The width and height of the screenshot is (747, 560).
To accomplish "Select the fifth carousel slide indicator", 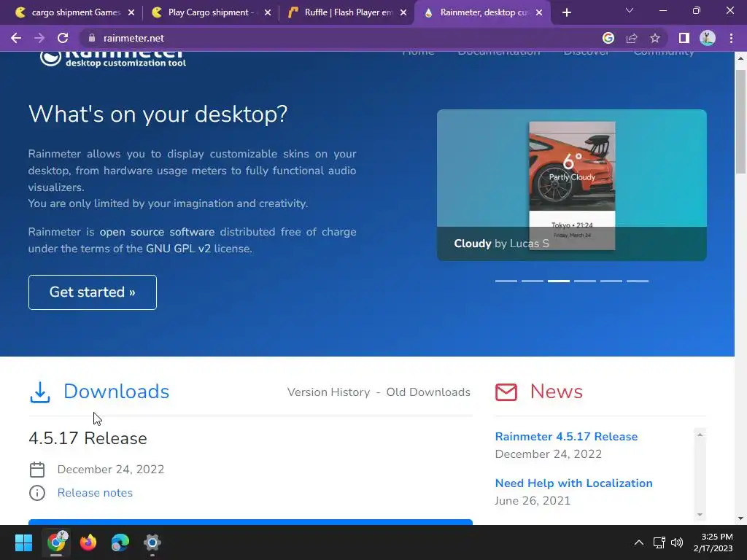I will [x=611, y=281].
